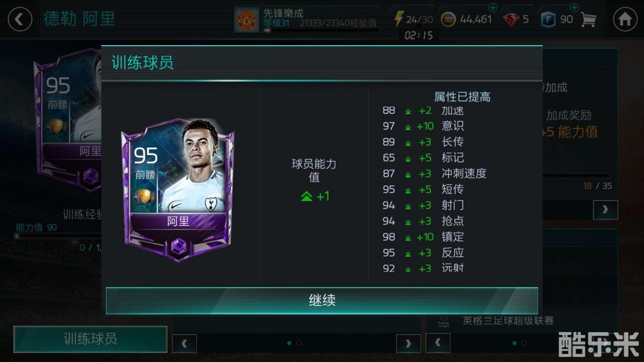Click the 继续 continue button

(322, 300)
